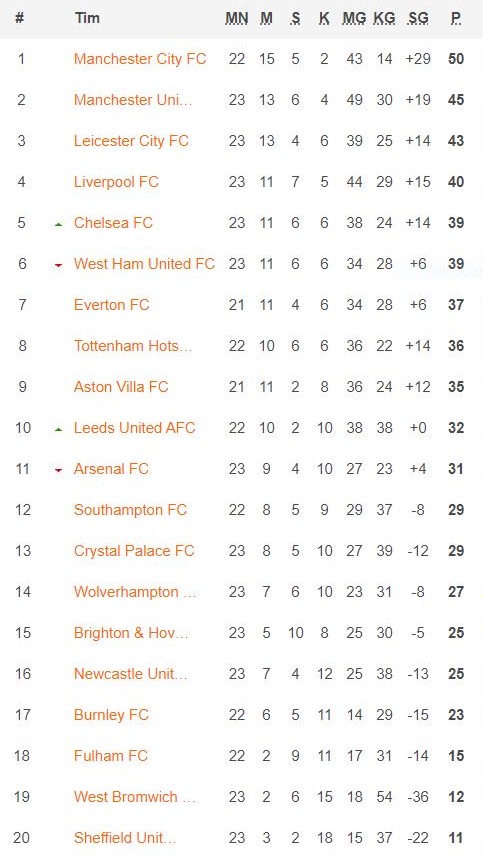
Task: Click the green up arrow beside Leeds United AFC
Action: click(58, 430)
